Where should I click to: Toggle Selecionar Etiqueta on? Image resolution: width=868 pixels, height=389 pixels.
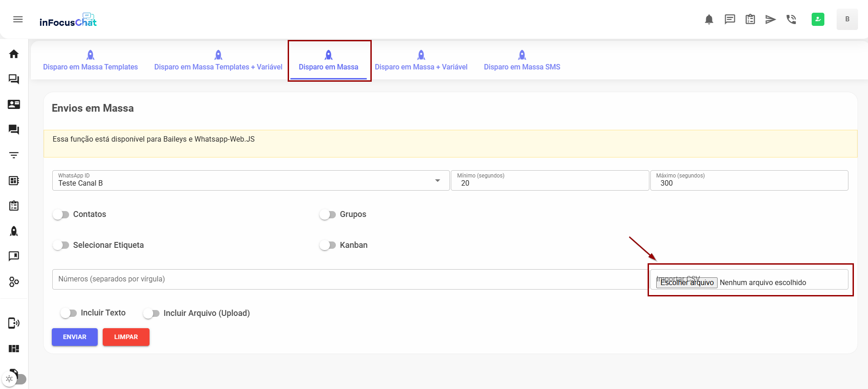61,245
